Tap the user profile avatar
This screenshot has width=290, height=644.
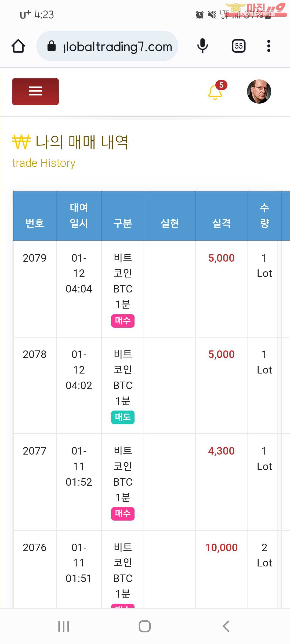click(259, 92)
